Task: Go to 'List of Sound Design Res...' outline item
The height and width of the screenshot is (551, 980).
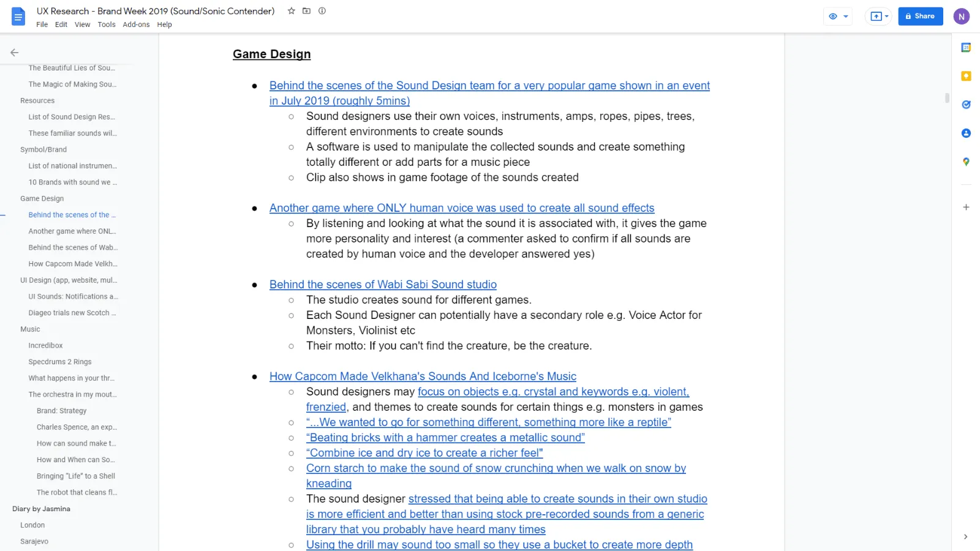Action: [x=72, y=117]
